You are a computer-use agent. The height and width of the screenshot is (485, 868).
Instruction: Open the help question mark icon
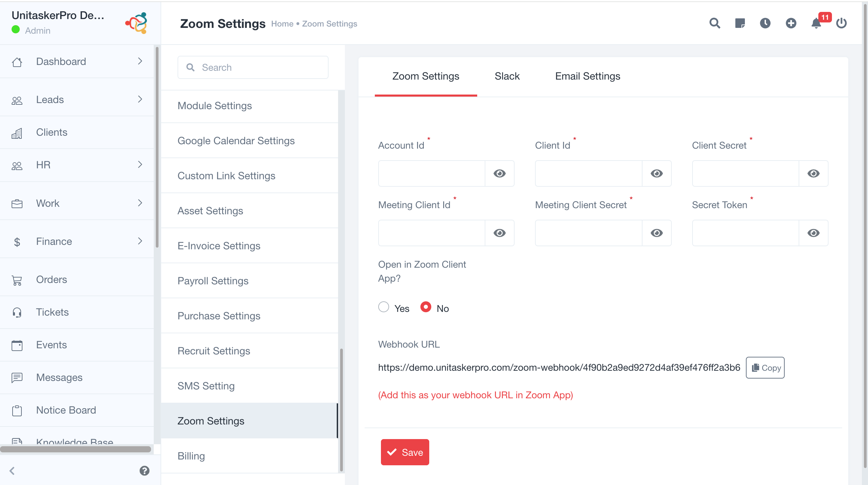pyautogui.click(x=145, y=471)
